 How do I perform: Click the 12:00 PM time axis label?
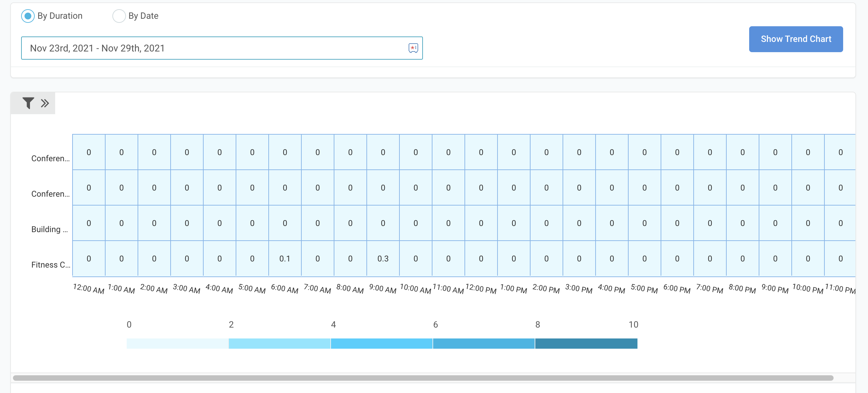pyautogui.click(x=481, y=289)
